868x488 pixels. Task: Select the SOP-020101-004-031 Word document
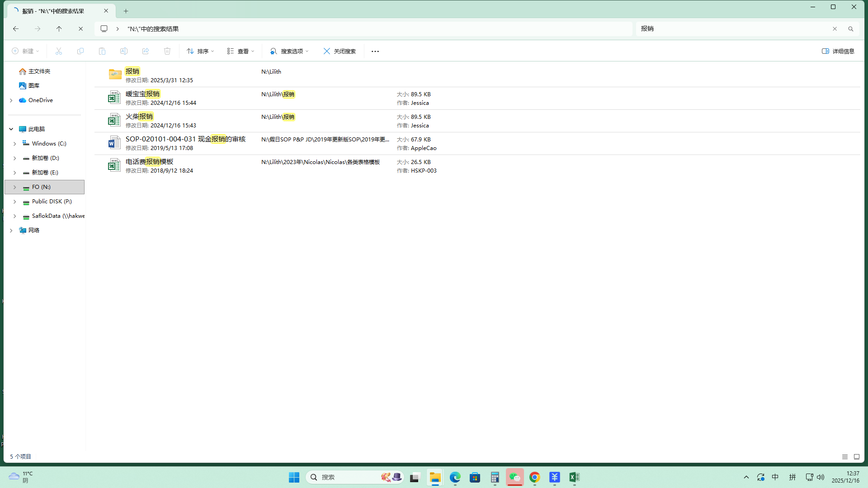pos(185,139)
